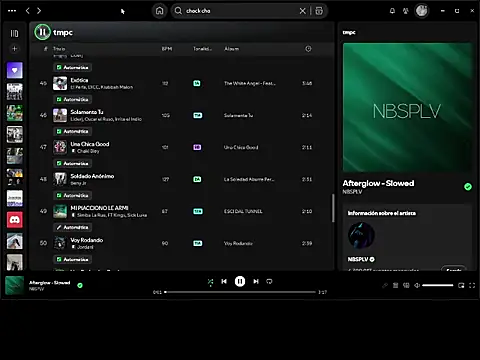Open the user profile avatar
Screen dimensions: 480x360
point(422,11)
